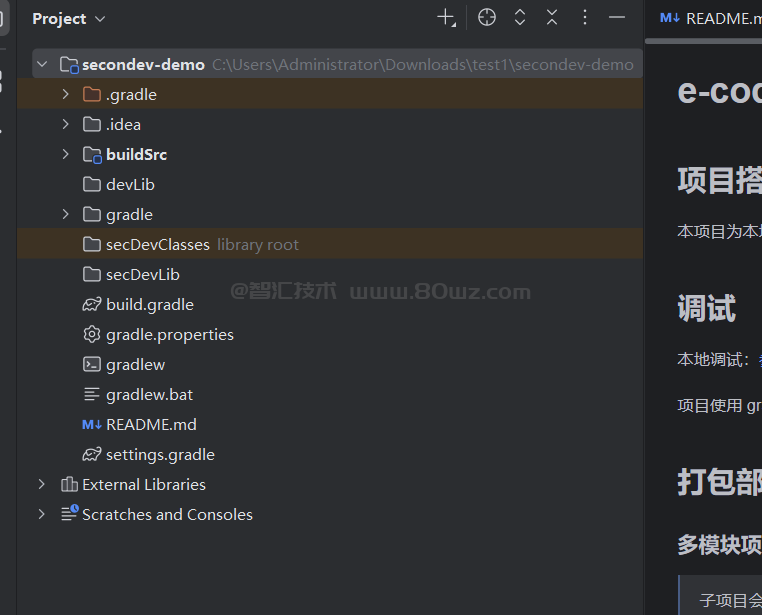
Task: Click Expand All icon in Project toolbar
Action: pos(520,18)
